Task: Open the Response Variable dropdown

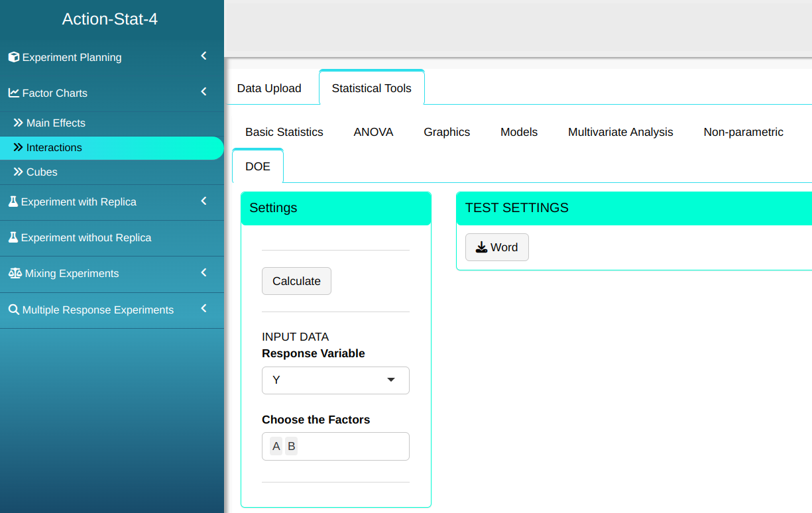Action: click(x=335, y=380)
